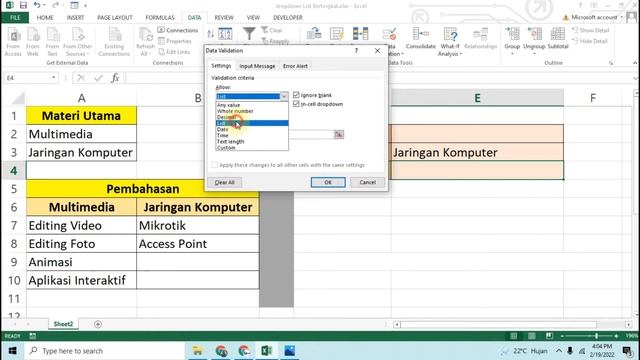640x360 pixels.
Task: Open the FILE tab
Action: [x=15, y=18]
